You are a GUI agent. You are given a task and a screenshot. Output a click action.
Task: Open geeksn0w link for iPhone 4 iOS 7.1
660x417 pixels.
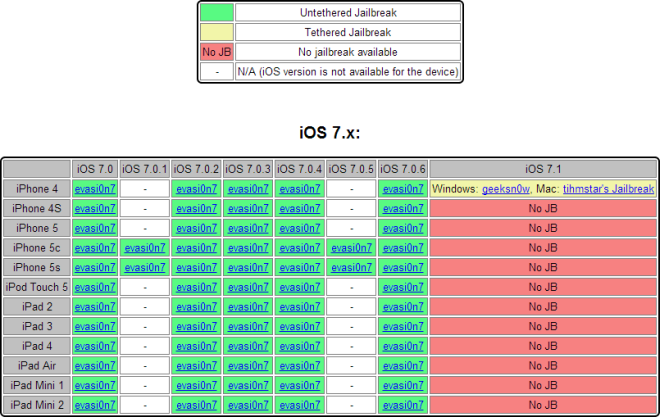pyautogui.click(x=506, y=189)
